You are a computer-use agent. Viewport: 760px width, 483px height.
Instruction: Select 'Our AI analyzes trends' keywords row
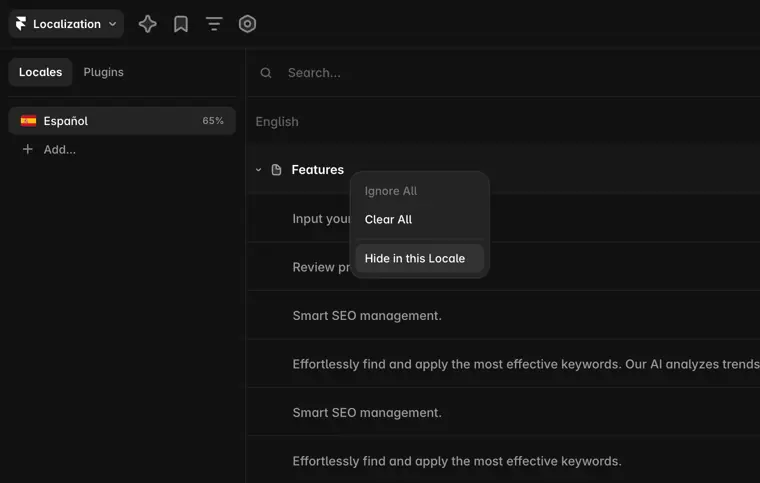(504, 364)
